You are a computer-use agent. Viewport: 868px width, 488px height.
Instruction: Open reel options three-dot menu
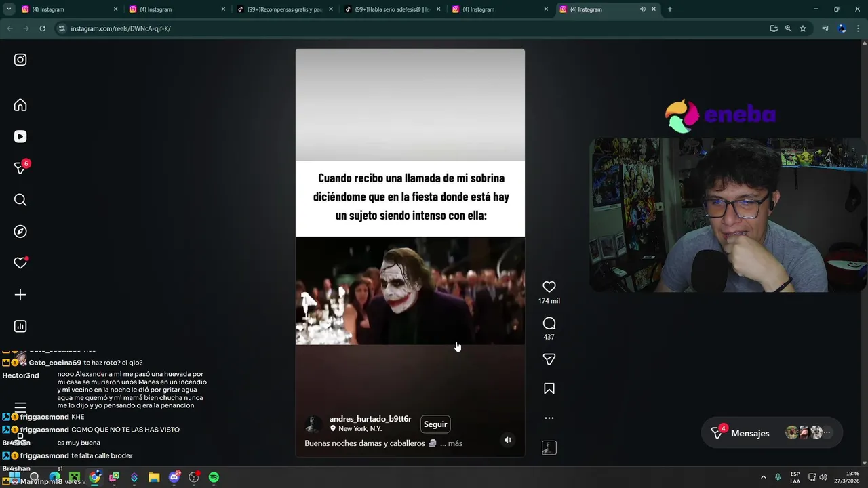coord(549,418)
